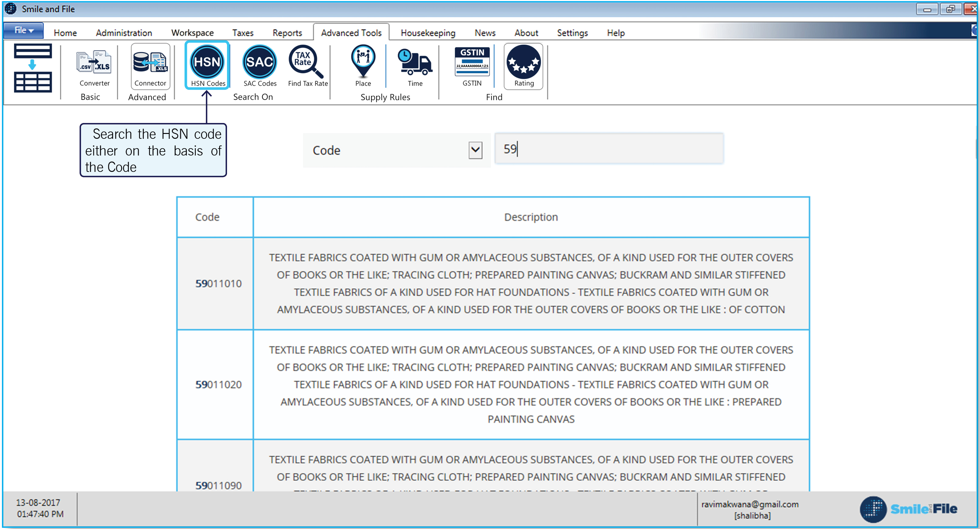This screenshot has height=529, width=980.
Task: Click the search input containing 59
Action: click(609, 148)
